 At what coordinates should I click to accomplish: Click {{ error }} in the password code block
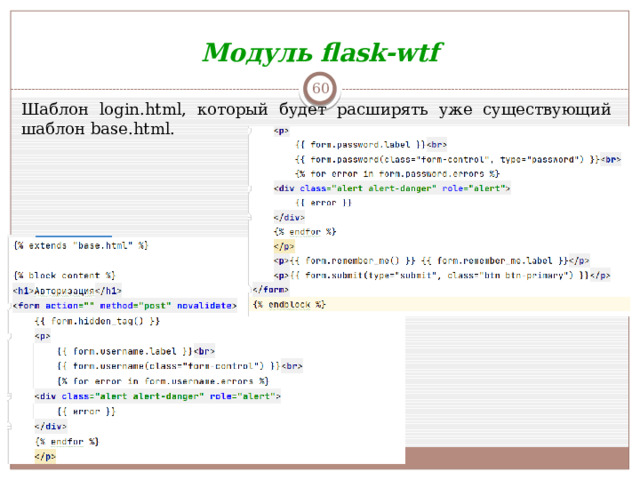[x=323, y=203]
